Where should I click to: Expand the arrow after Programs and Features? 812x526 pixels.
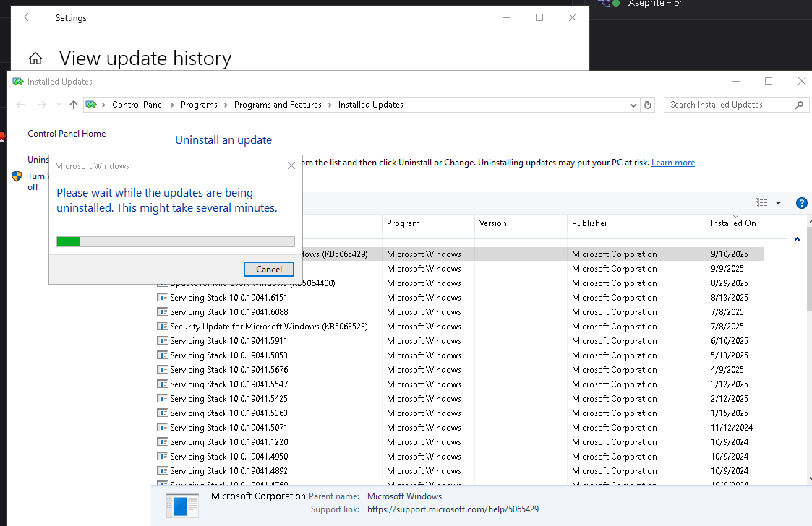[x=330, y=105]
